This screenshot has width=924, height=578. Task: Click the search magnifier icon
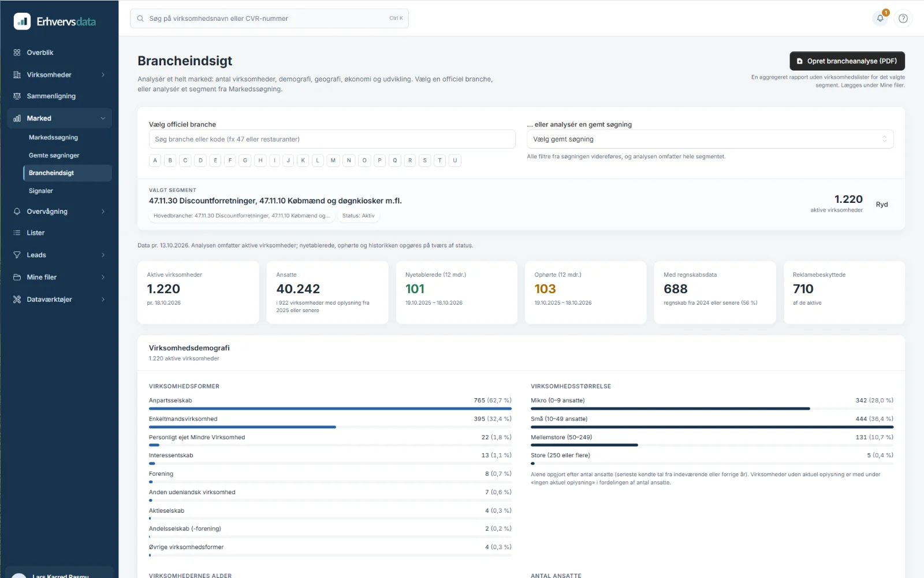click(x=140, y=18)
